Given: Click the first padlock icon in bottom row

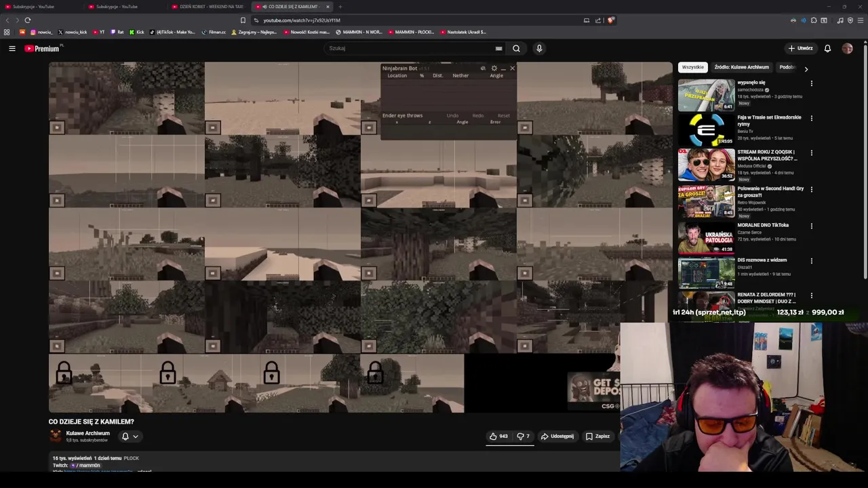Looking at the screenshot, I should tap(64, 373).
